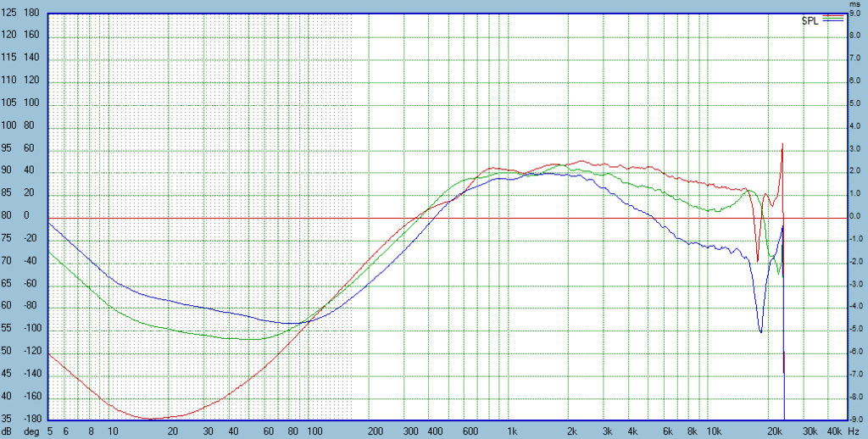Click the 95 value on the dB axis
The height and width of the screenshot is (439, 868).
click(7, 149)
